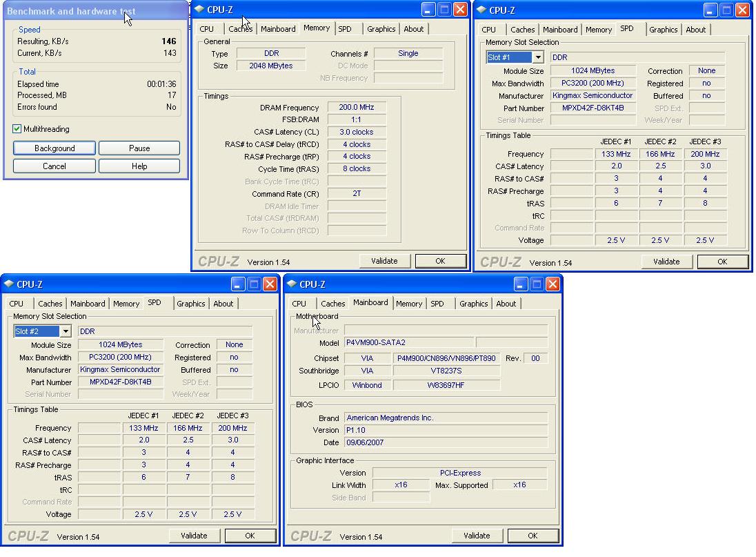Minimize the CPU-Z Memory window

pos(428,10)
